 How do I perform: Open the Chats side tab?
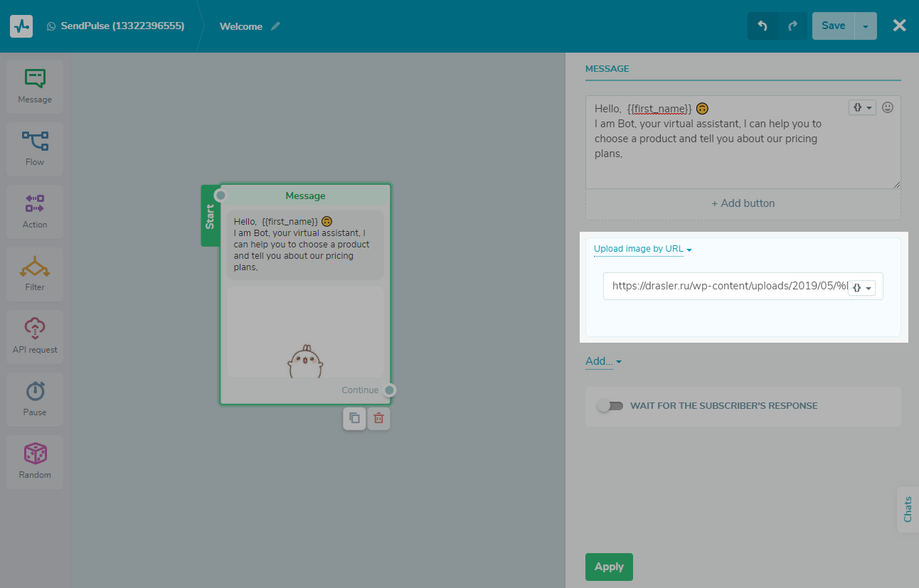(x=908, y=509)
